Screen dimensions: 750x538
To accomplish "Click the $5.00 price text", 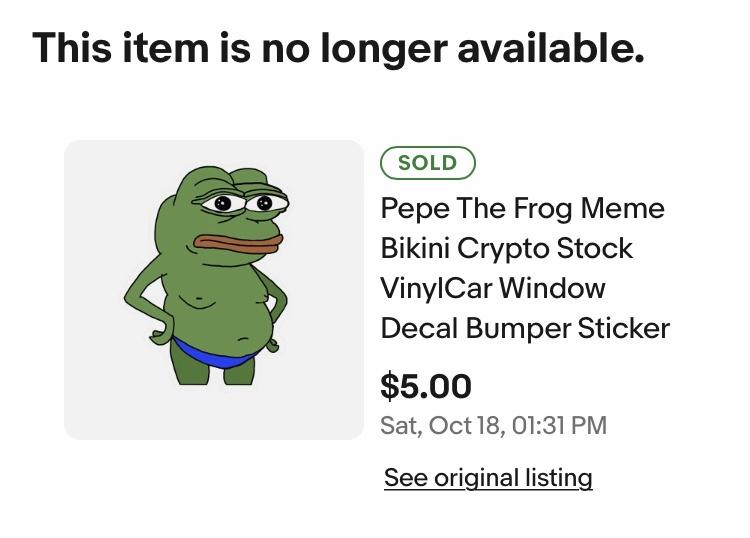I will pyautogui.click(x=426, y=386).
